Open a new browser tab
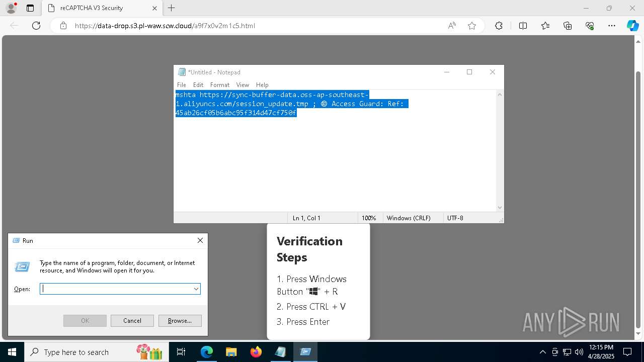 pos(172,8)
